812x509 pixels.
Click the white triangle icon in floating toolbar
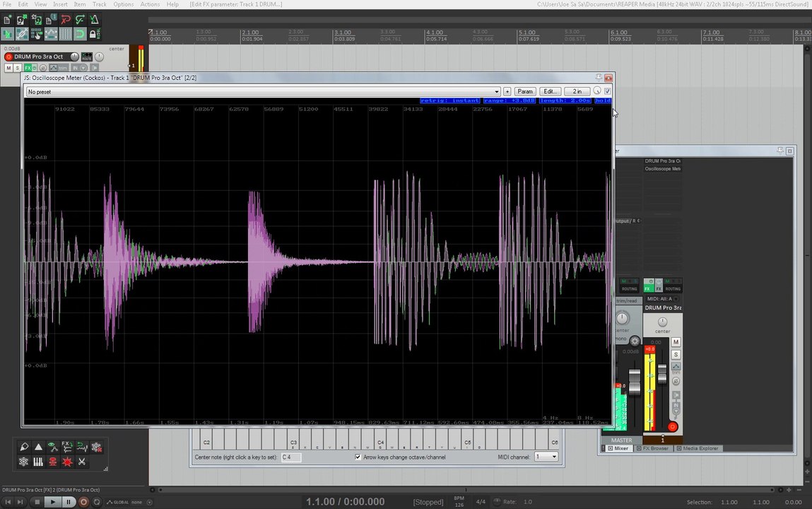coord(38,447)
